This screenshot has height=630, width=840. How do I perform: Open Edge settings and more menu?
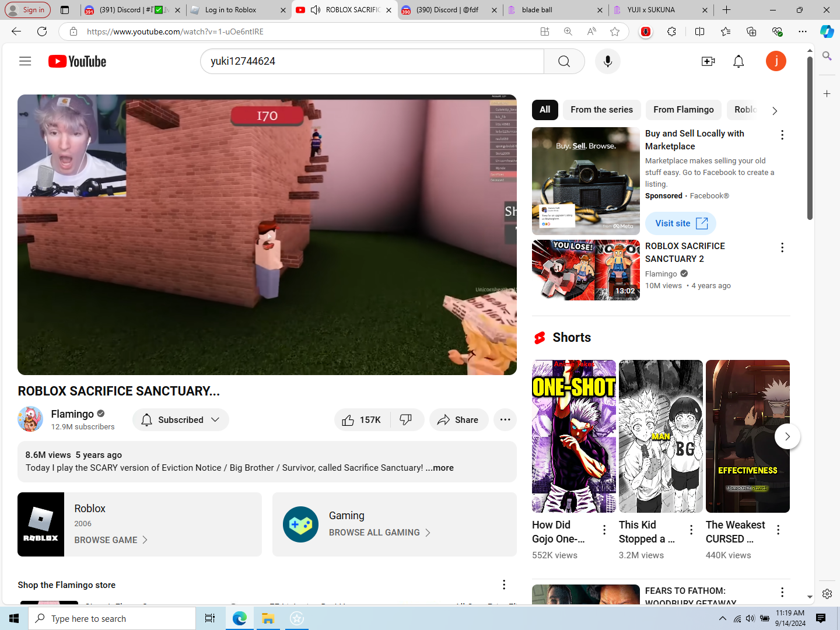point(803,32)
